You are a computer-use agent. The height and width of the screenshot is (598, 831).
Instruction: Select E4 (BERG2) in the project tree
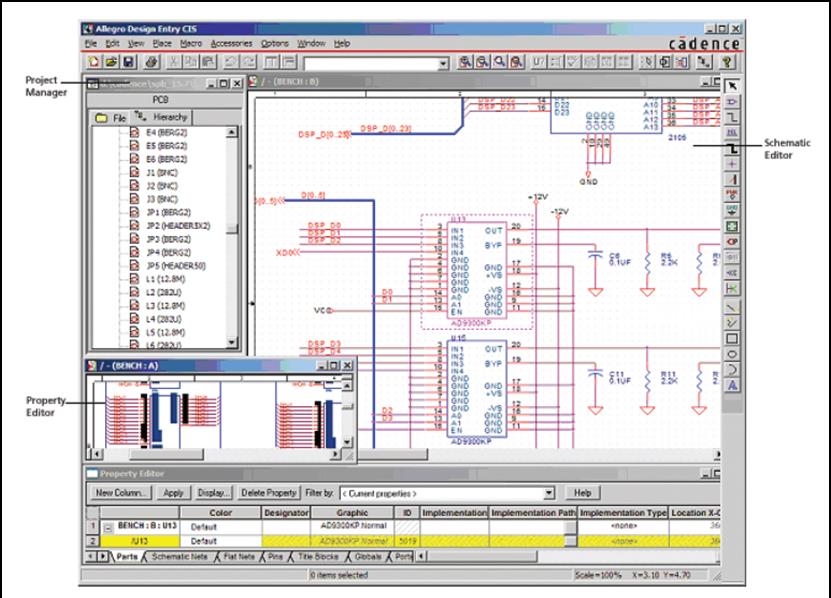[166, 133]
